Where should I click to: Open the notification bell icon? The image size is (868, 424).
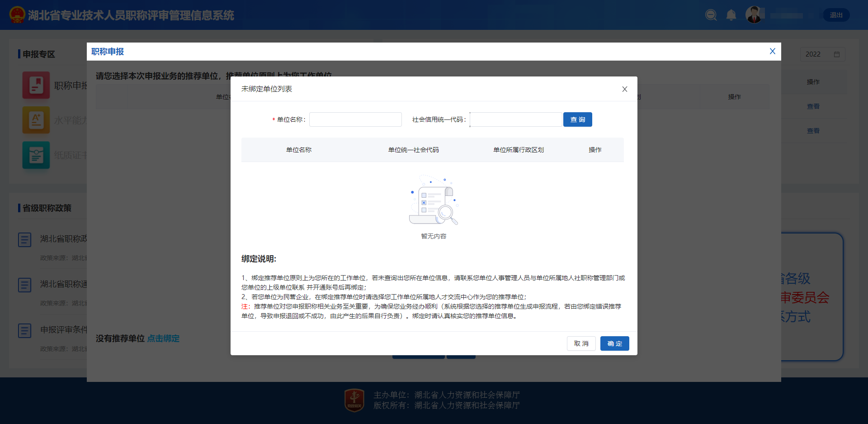[731, 15]
